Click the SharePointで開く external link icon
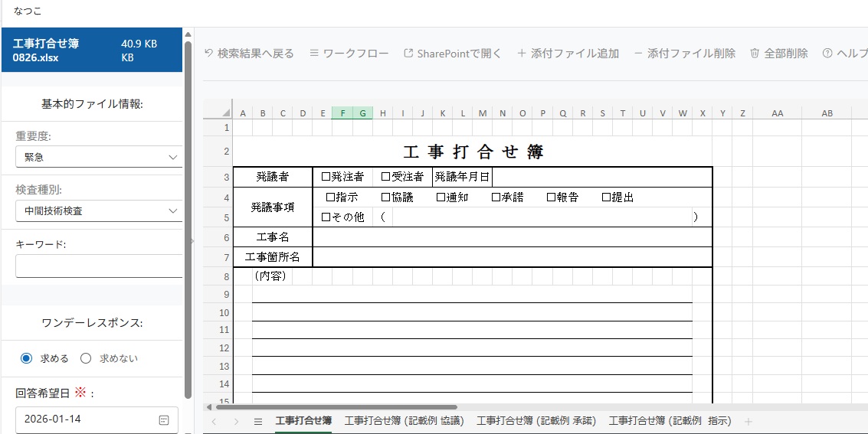The height and width of the screenshot is (434, 868). coord(408,54)
